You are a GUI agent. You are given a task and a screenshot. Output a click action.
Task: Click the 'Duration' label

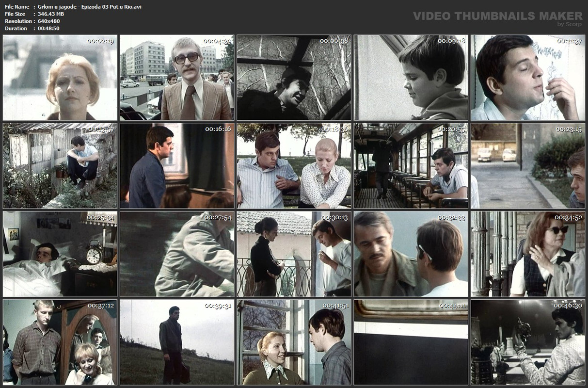(x=16, y=29)
